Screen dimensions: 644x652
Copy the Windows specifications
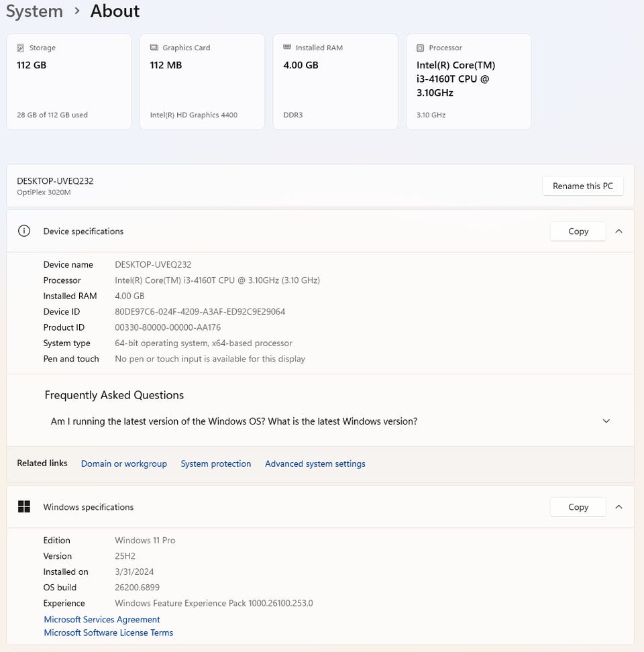coord(578,507)
